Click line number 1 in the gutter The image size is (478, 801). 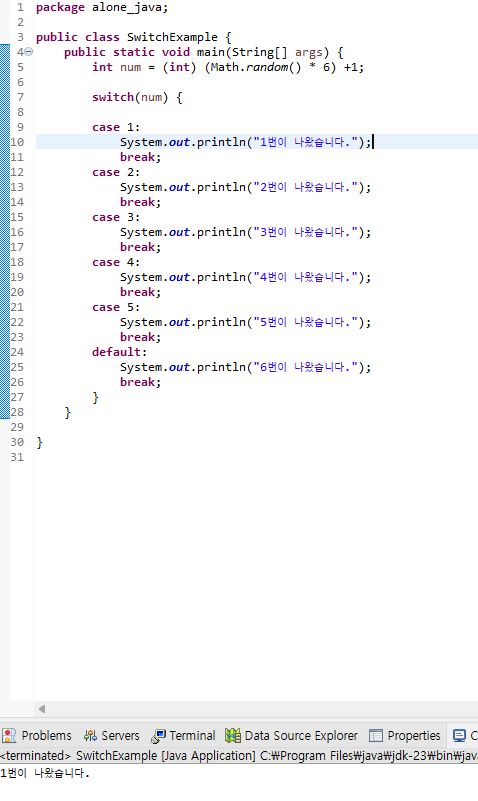(20, 8)
